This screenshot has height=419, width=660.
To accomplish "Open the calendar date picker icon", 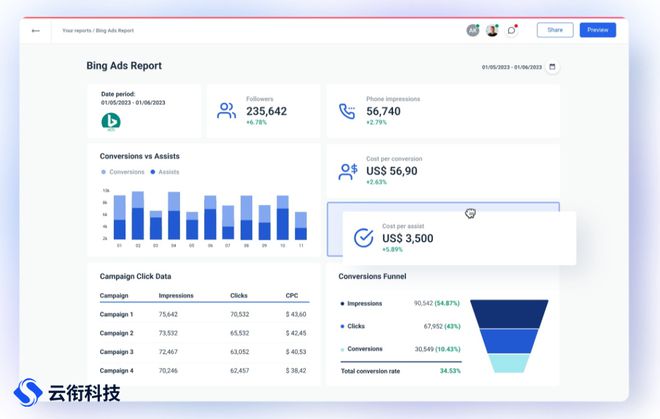I will tap(552, 67).
